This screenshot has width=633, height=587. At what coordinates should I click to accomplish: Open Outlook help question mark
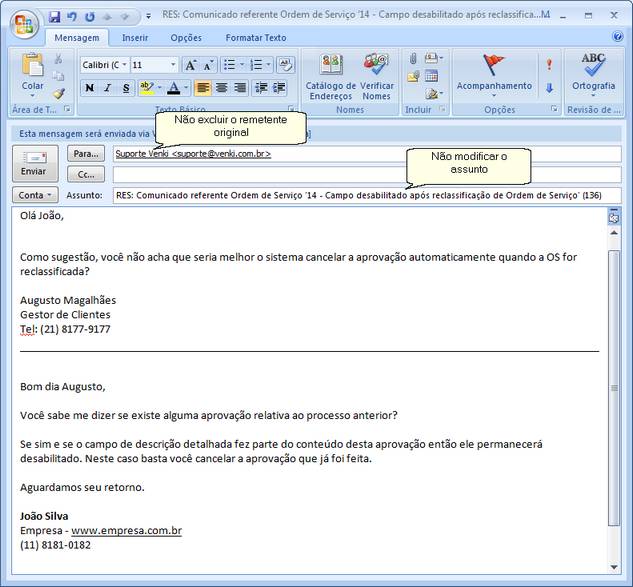click(617, 37)
